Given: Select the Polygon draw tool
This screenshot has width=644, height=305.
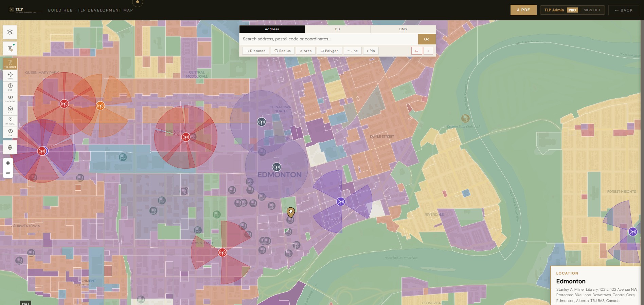Looking at the screenshot, I should click(329, 51).
